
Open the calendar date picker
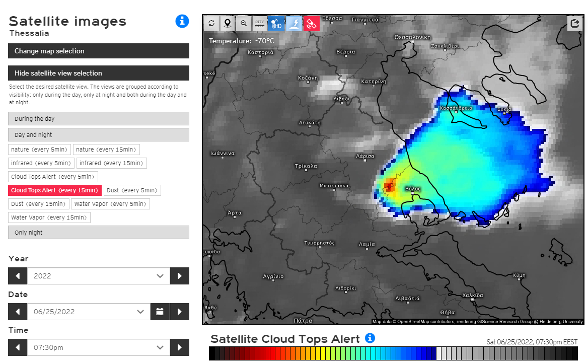click(160, 312)
